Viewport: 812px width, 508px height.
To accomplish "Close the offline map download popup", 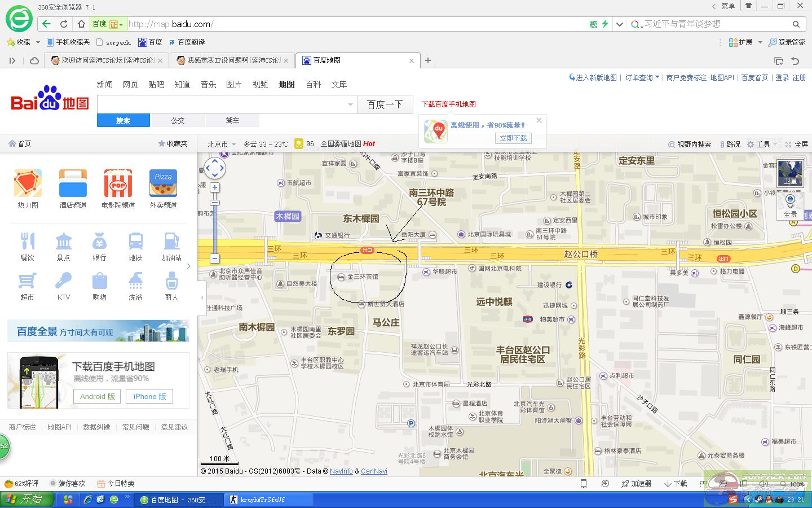I will [539, 120].
